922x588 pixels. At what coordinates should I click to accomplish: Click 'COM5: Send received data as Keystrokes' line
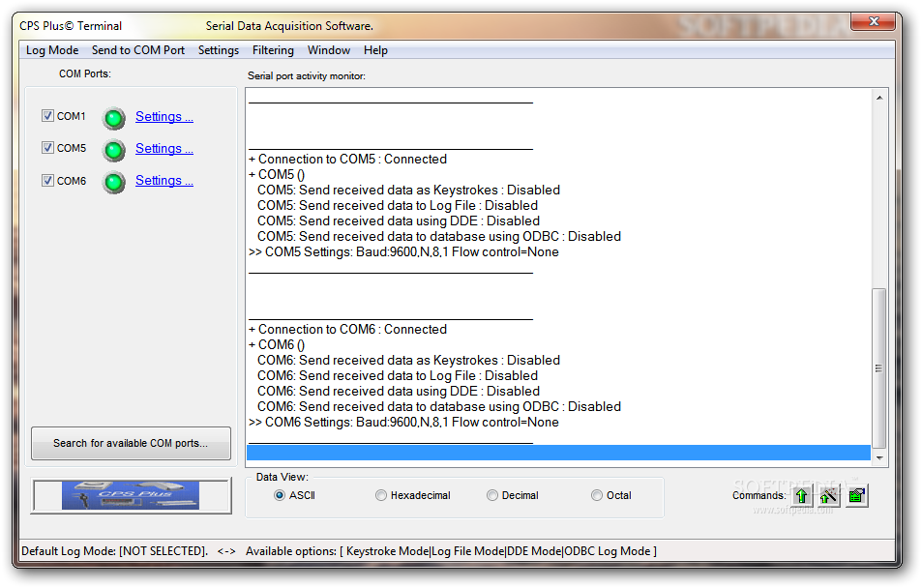[408, 190]
